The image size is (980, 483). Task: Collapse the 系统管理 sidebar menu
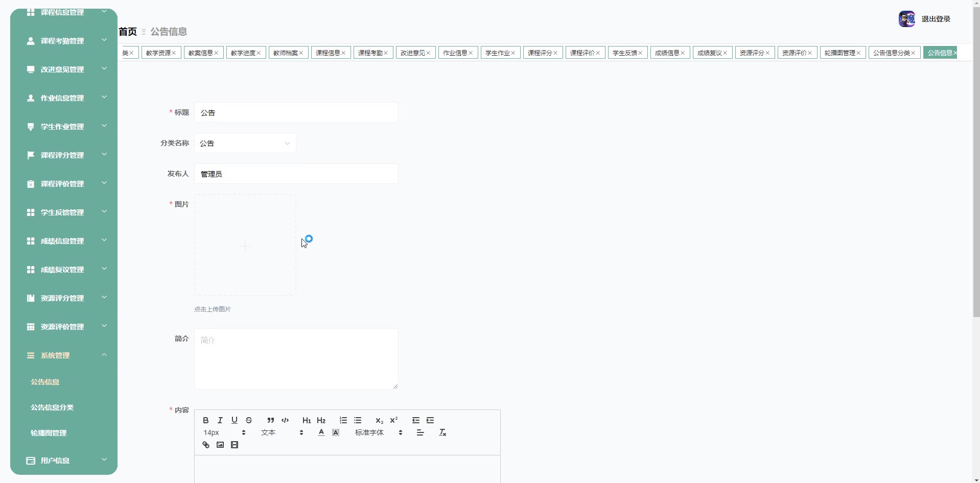coord(64,355)
